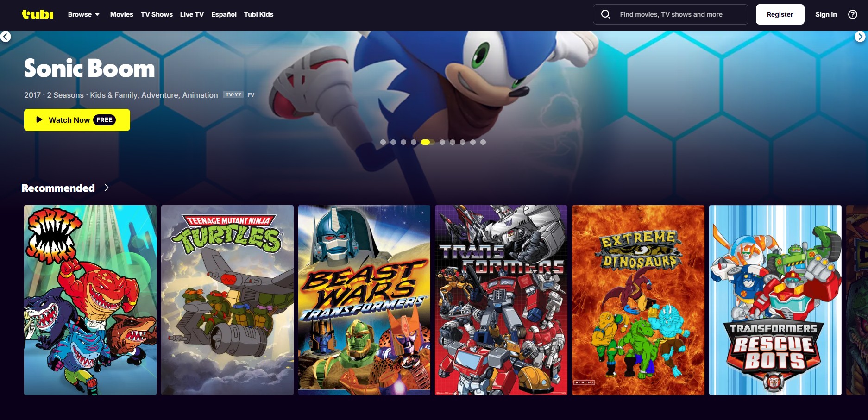Click the TV-Y7 rating badge
Screen dimensions: 868x420
(233, 94)
